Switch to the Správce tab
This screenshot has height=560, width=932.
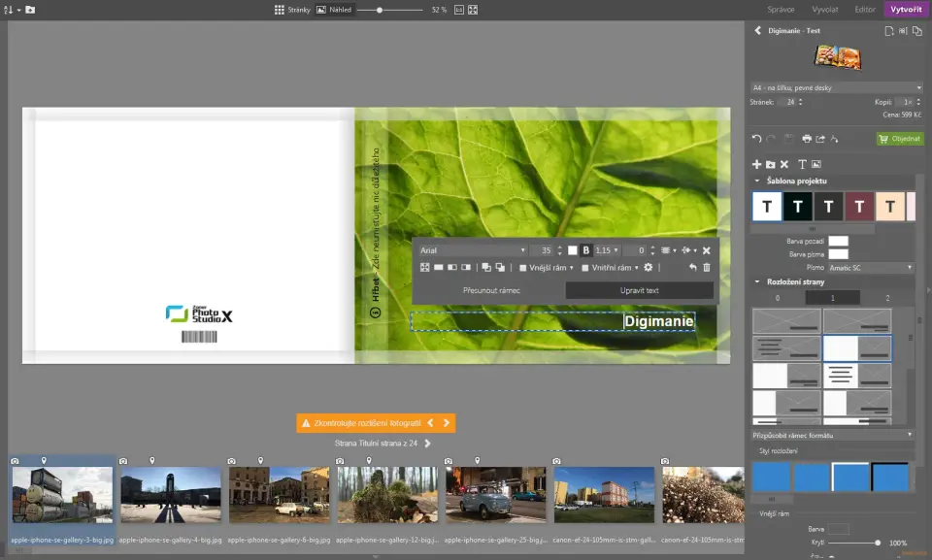coord(782,9)
